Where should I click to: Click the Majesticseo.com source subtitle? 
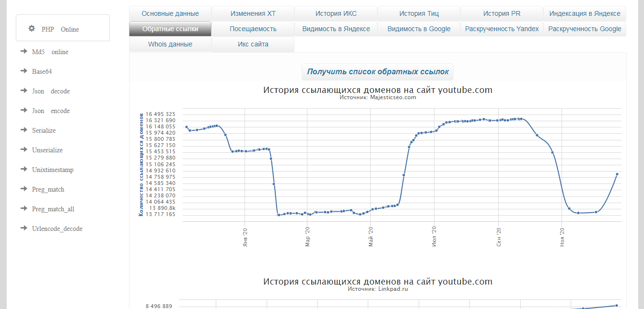pyautogui.click(x=378, y=97)
